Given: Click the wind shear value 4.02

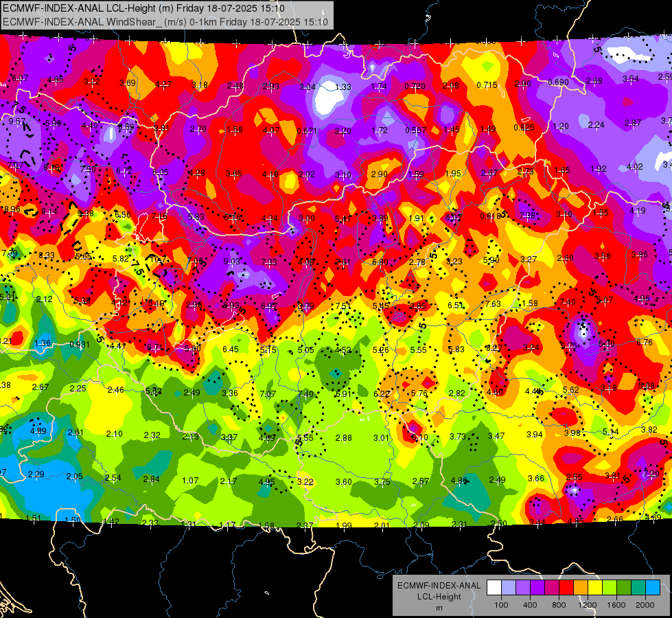Looking at the screenshot, I should coord(635,166).
